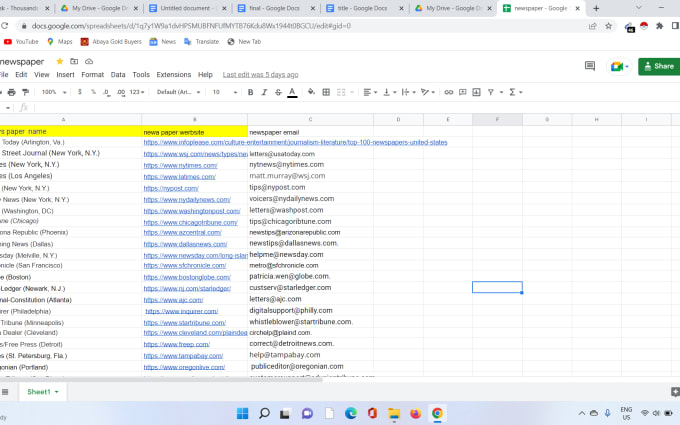Format selection as currency
Viewport: 680px width, 425px height.
(79, 92)
